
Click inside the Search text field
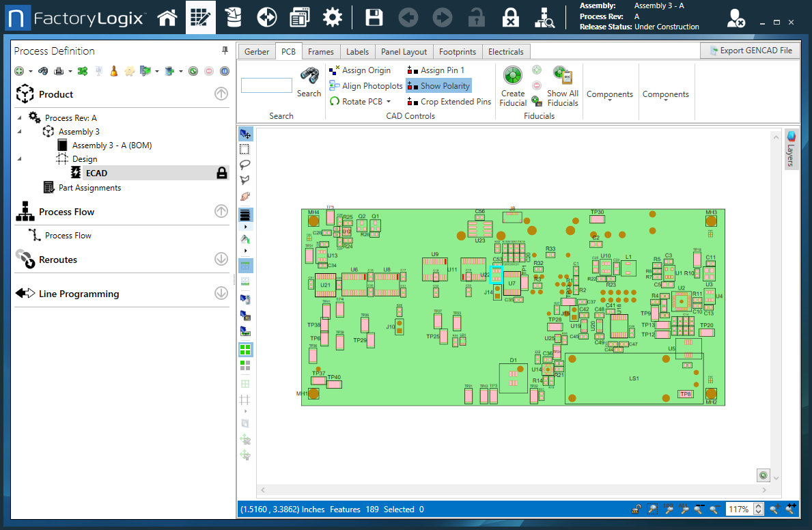[x=266, y=85]
